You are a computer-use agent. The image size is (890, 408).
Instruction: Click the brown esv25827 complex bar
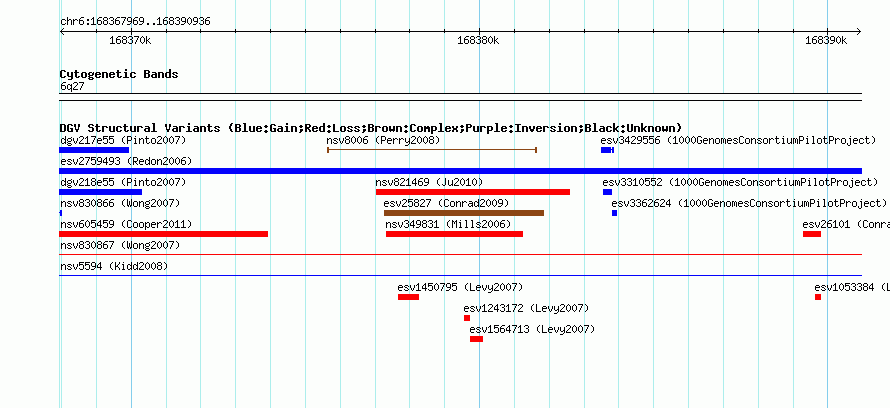(464, 213)
